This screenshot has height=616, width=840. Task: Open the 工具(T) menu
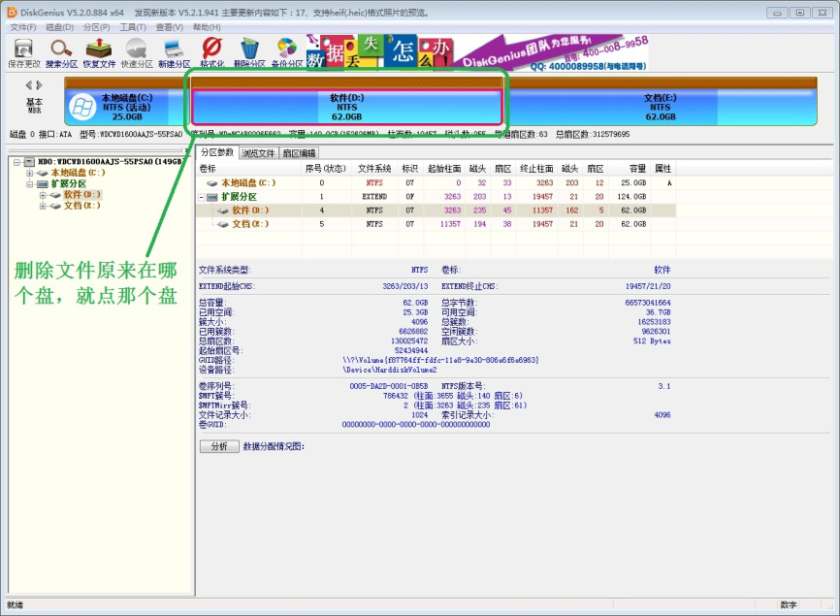click(x=133, y=27)
